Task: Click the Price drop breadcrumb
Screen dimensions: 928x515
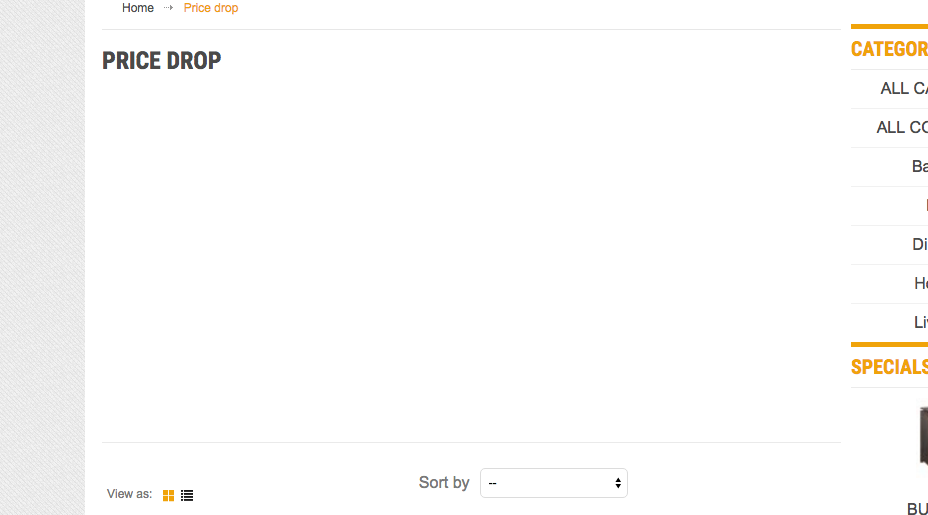Action: (211, 8)
